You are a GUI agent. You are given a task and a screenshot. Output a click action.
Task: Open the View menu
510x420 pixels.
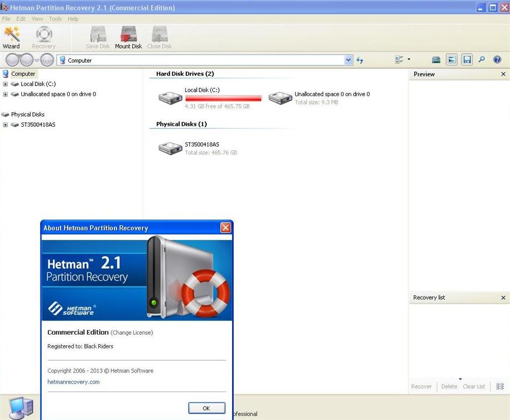coord(37,19)
